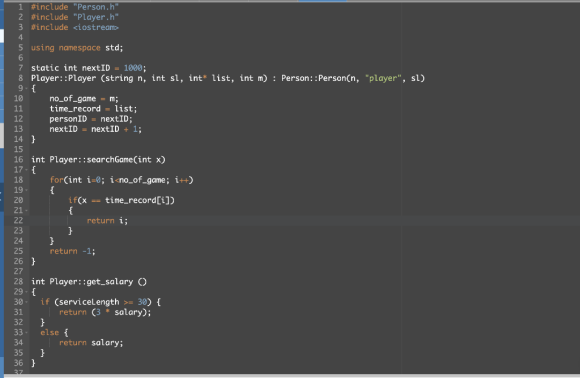Image resolution: width=580 pixels, height=378 pixels.
Task: Click the closing brace on line 14
Action: [x=33, y=139]
